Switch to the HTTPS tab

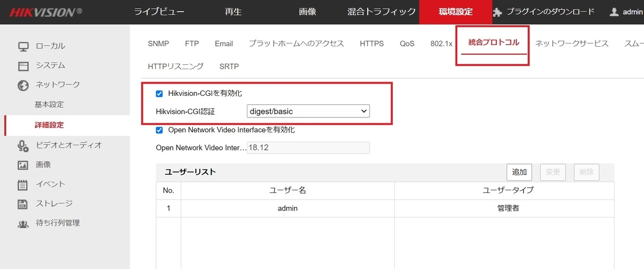point(372,43)
